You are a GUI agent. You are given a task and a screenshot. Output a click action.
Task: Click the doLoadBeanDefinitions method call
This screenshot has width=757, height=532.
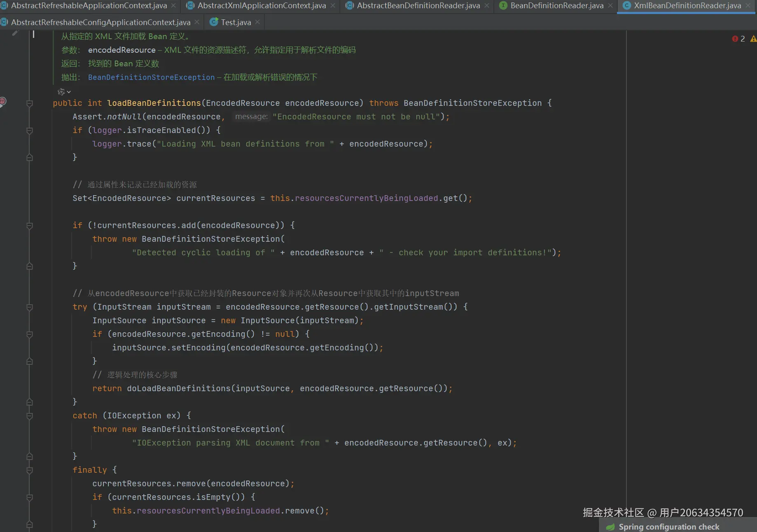point(179,389)
